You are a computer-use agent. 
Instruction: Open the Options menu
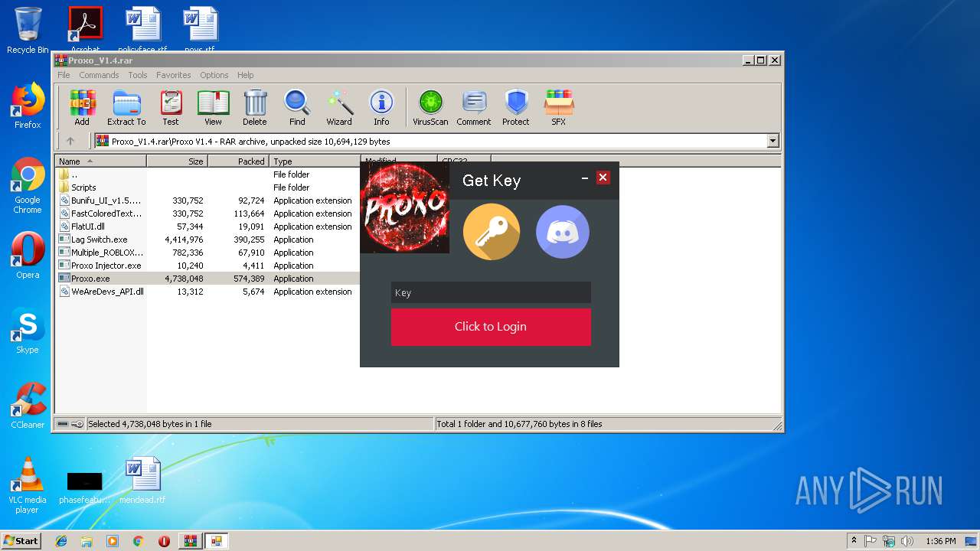214,75
